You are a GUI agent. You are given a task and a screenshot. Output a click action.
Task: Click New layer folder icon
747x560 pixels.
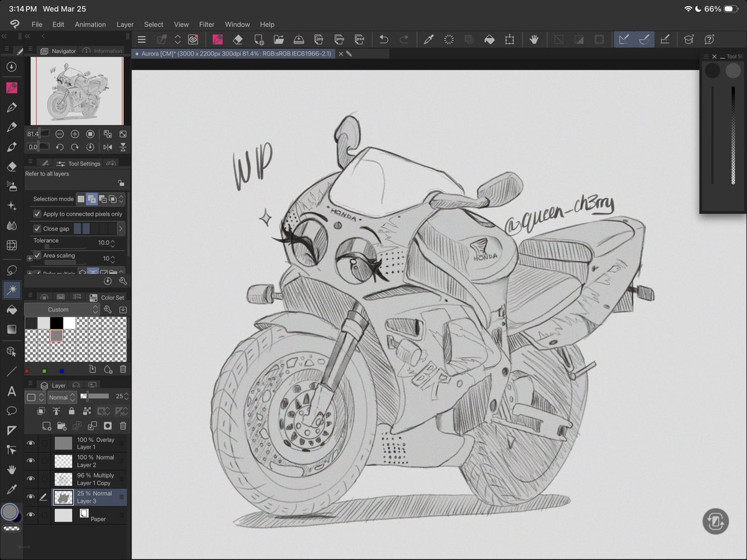[x=62, y=426]
